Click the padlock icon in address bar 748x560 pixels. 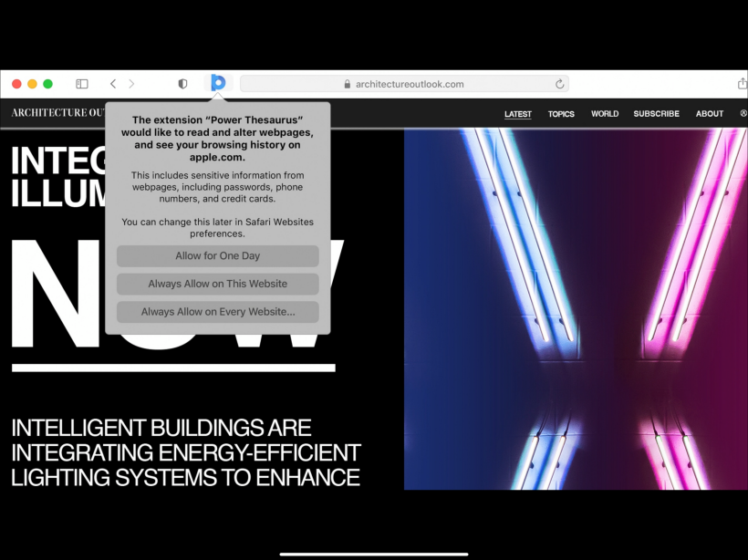click(x=348, y=84)
